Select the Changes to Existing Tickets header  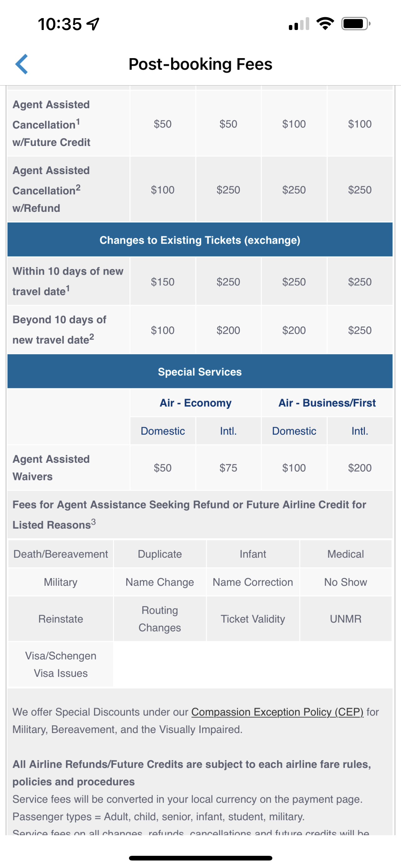(200, 240)
